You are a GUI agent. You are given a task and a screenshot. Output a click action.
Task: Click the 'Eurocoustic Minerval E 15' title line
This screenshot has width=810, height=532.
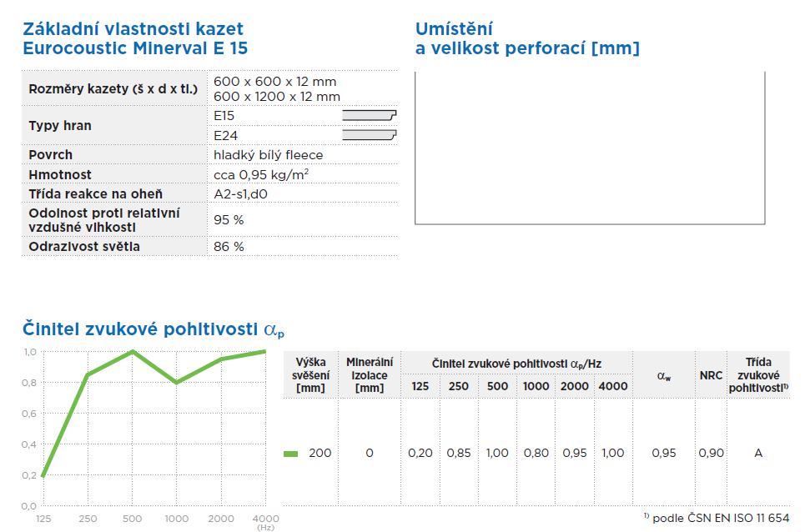click(x=135, y=48)
